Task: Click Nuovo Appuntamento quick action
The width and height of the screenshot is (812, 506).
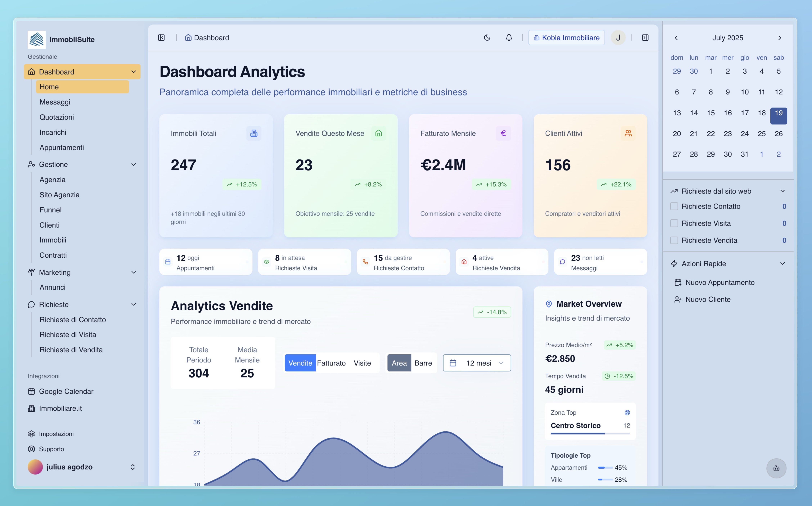Action: (x=714, y=282)
